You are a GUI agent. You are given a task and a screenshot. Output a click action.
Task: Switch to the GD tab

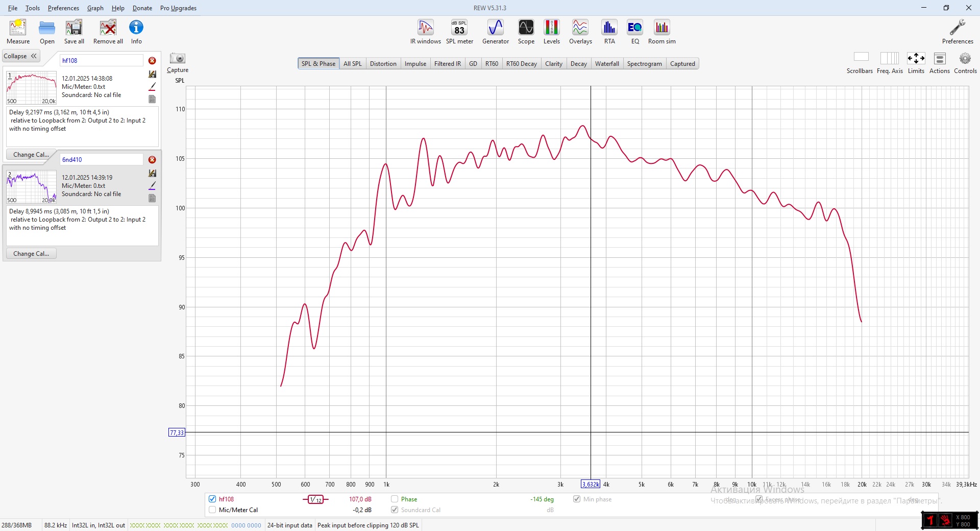click(x=473, y=64)
